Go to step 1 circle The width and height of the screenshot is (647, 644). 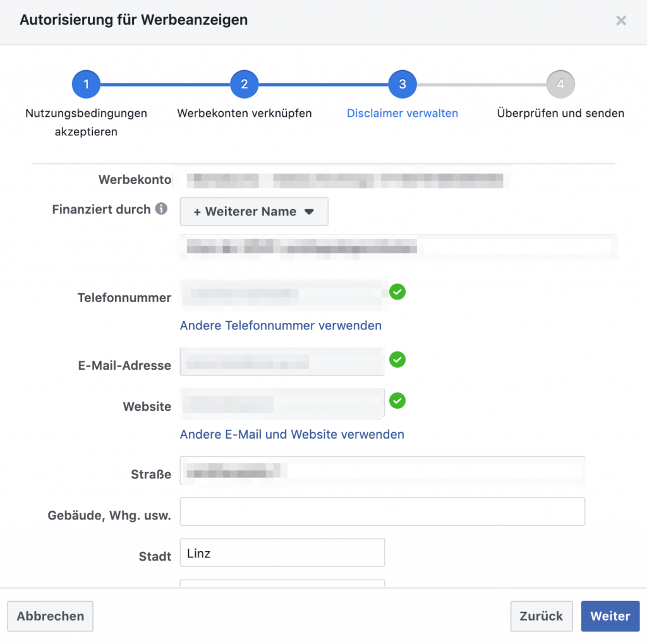click(x=87, y=84)
